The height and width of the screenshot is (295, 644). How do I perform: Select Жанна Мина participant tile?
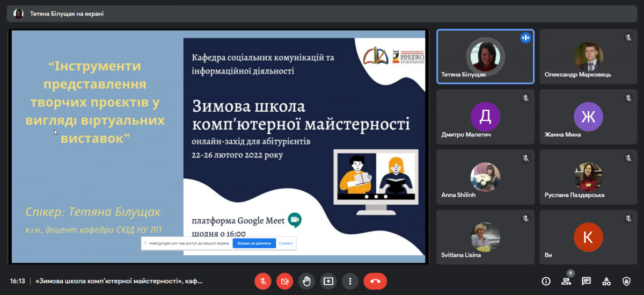pyautogui.click(x=588, y=117)
